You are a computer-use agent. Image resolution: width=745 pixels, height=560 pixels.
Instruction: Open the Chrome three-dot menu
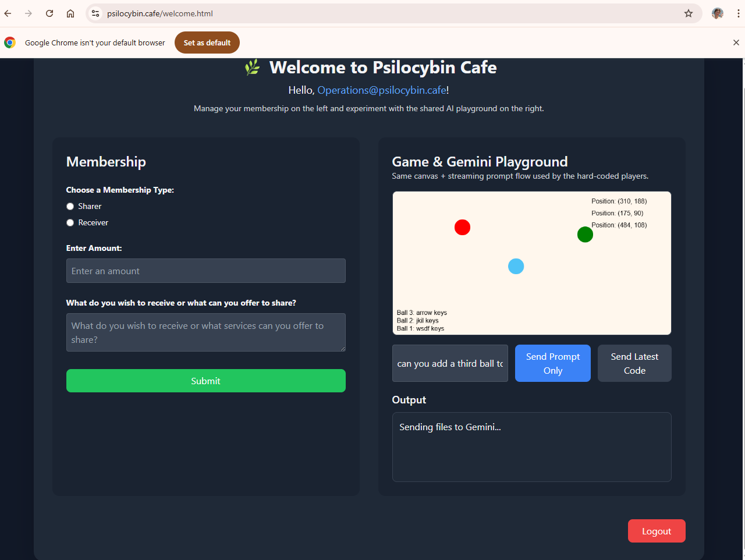coord(738,13)
